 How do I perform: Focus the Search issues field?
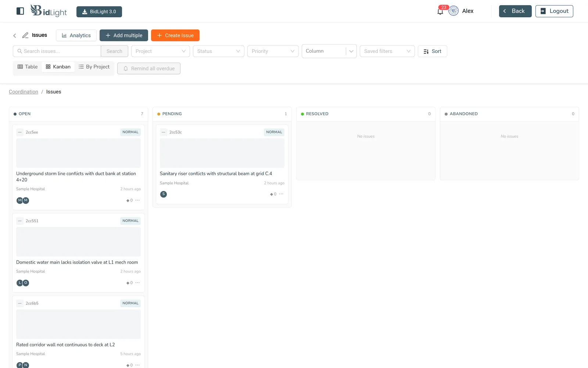(57, 51)
